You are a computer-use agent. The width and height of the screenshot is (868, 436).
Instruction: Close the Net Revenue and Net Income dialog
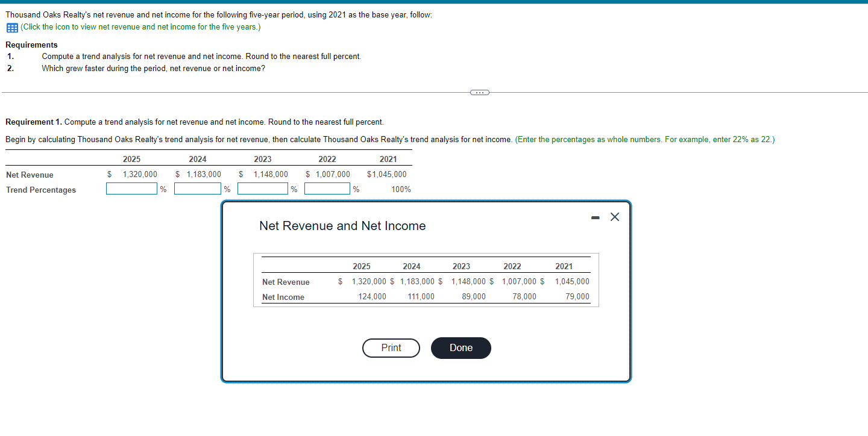click(x=614, y=217)
